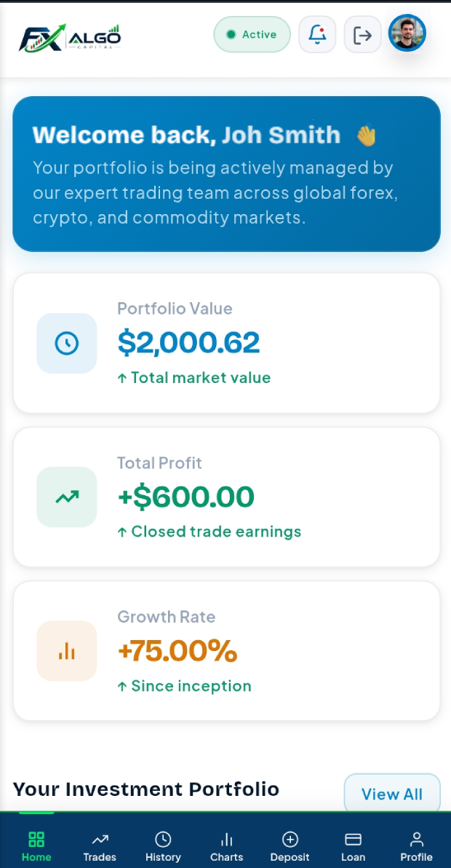451x868 pixels.
Task: Click the bar chart icon beside Growth Rate
Action: point(67,651)
